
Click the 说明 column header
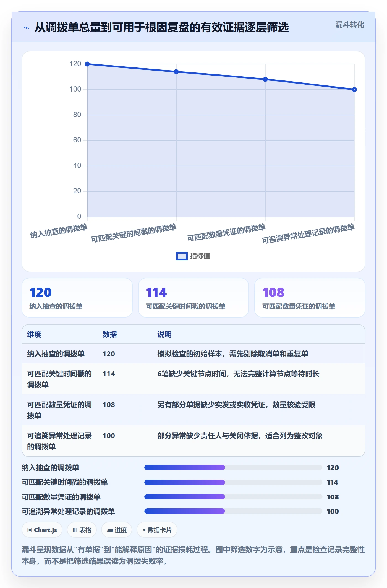coord(164,334)
